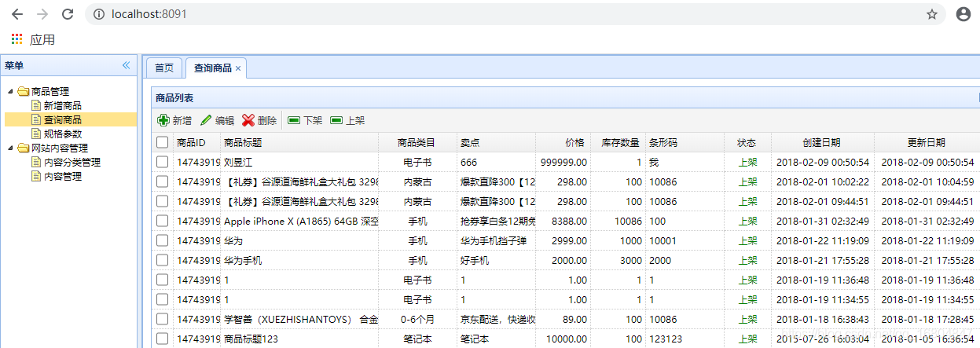Click the price cell 999999.00

click(563, 162)
